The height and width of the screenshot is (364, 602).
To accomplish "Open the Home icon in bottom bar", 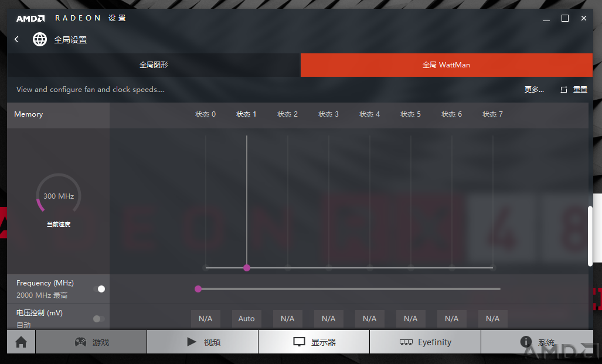I will coord(21,342).
